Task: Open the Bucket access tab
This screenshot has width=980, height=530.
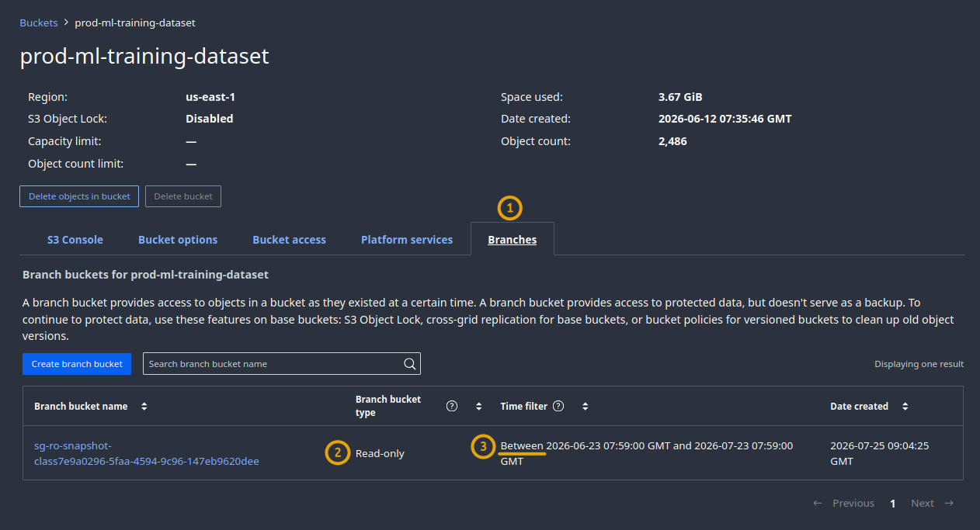Action: click(289, 240)
